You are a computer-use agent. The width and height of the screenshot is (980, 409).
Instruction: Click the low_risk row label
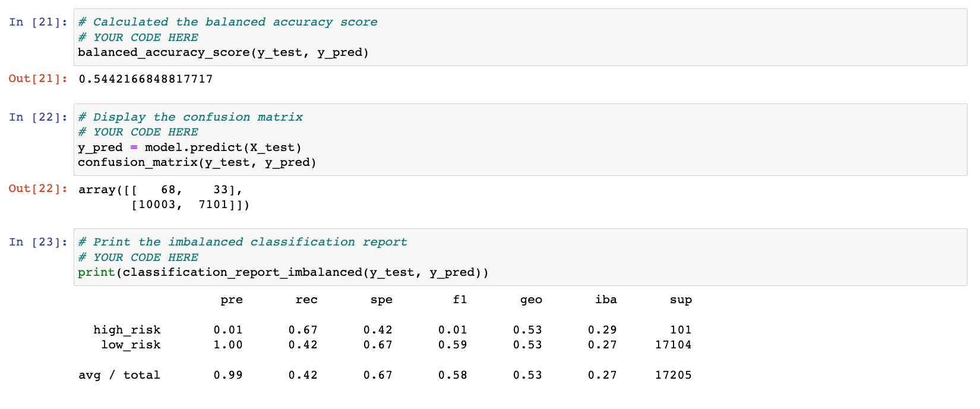(131, 345)
